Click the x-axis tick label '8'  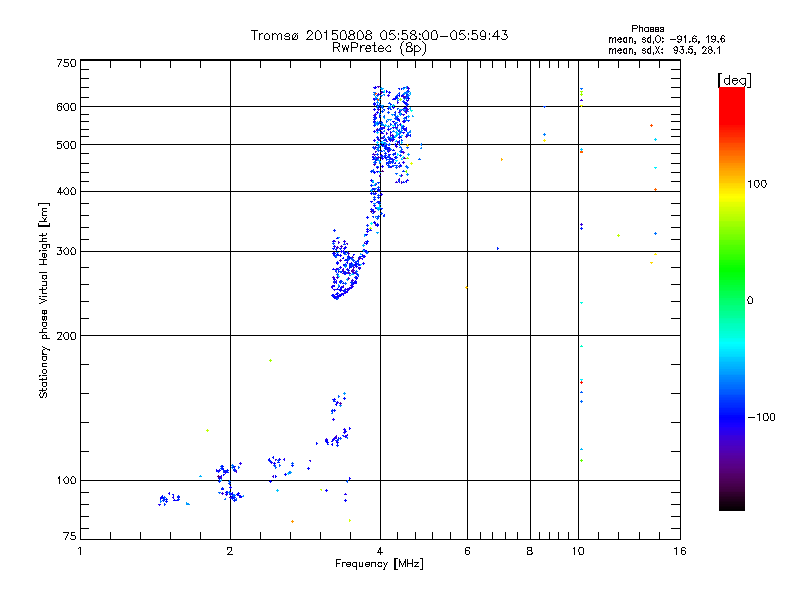[x=530, y=551]
